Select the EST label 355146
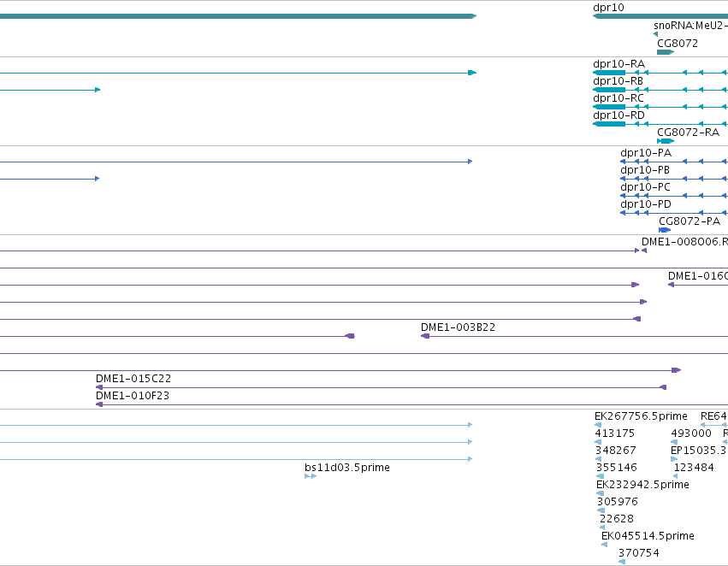Screen dimensions: 728x566 tap(617, 467)
